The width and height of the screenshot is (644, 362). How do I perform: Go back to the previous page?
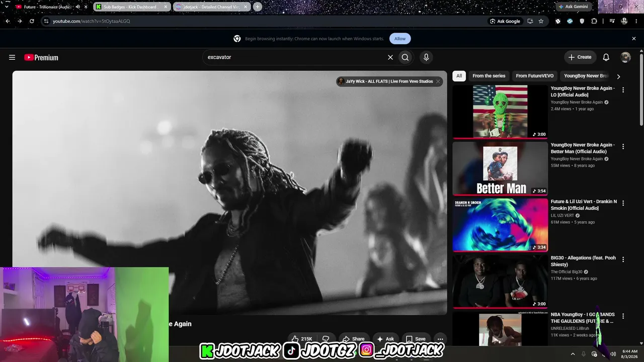click(x=8, y=21)
